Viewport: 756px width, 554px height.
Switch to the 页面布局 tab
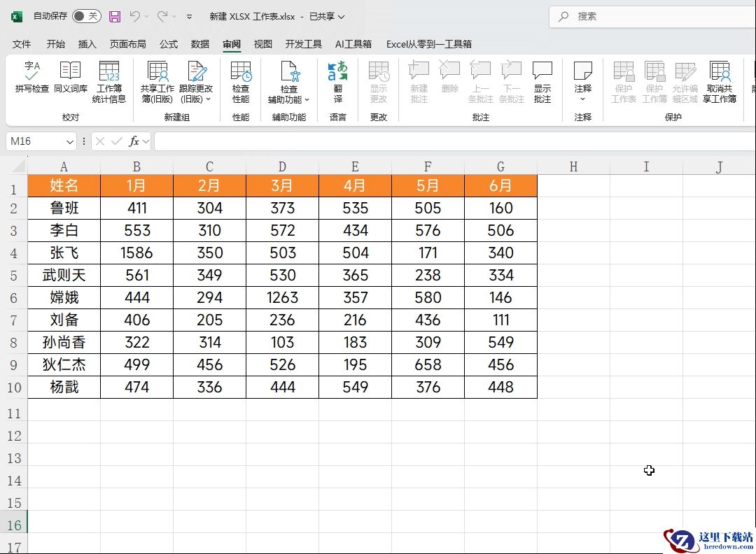click(128, 44)
